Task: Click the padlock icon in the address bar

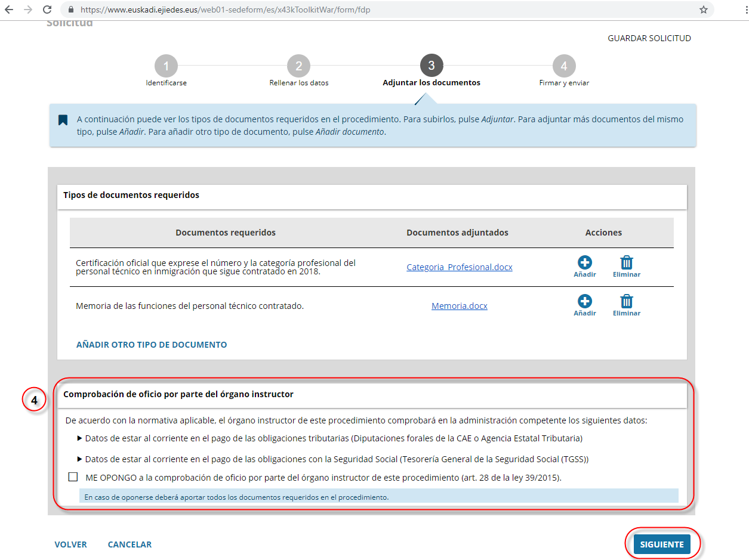Action: (71, 10)
